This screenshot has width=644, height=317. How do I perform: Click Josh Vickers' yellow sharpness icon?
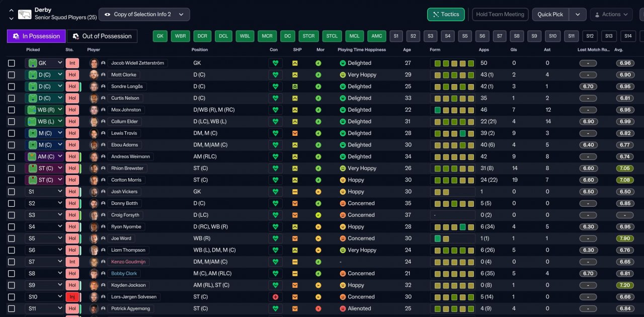point(295,192)
